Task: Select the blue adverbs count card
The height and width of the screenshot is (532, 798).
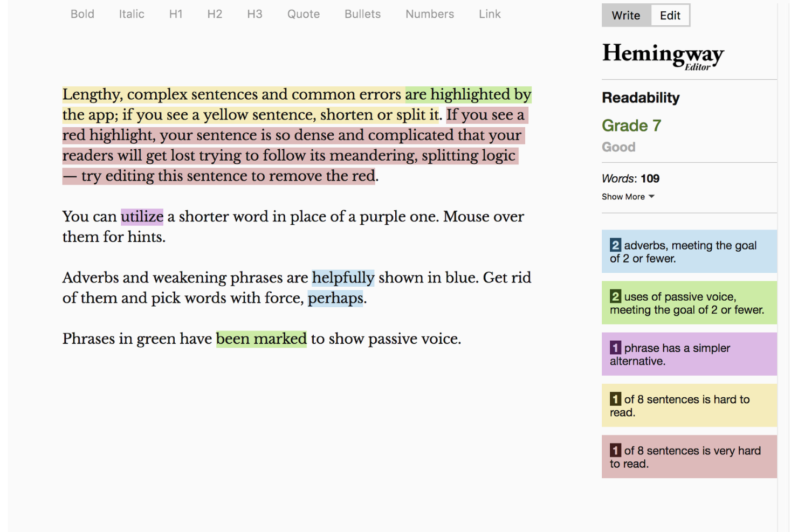Action: [689, 252]
